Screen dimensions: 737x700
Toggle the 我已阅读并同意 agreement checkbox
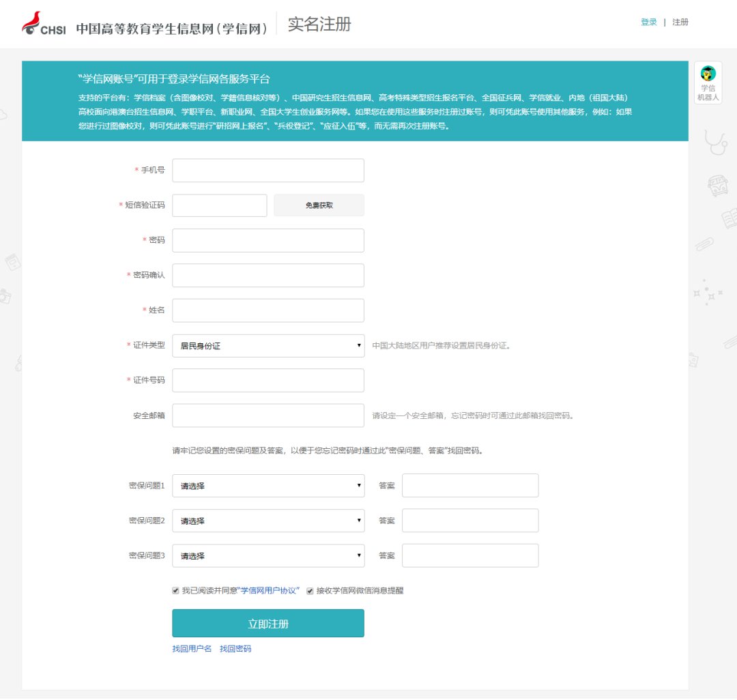176,591
